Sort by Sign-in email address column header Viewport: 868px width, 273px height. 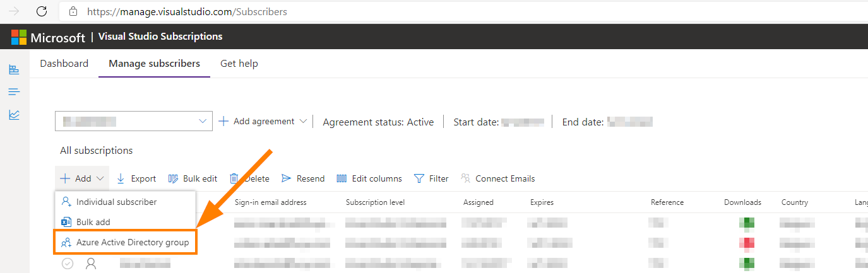pyautogui.click(x=271, y=202)
